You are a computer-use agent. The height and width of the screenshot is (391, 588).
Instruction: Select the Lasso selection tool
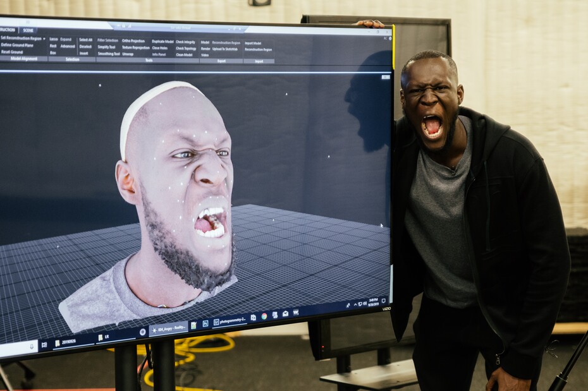coord(54,39)
